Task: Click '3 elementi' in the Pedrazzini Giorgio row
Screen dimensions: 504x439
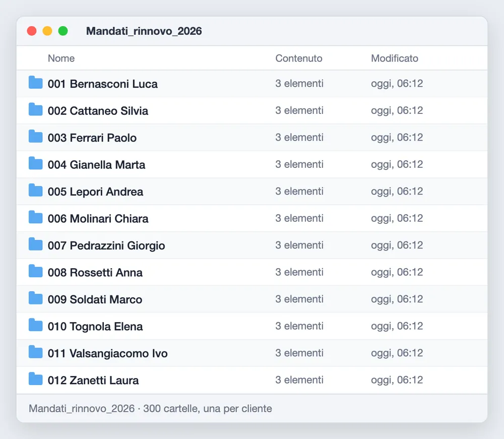Action: (x=299, y=245)
